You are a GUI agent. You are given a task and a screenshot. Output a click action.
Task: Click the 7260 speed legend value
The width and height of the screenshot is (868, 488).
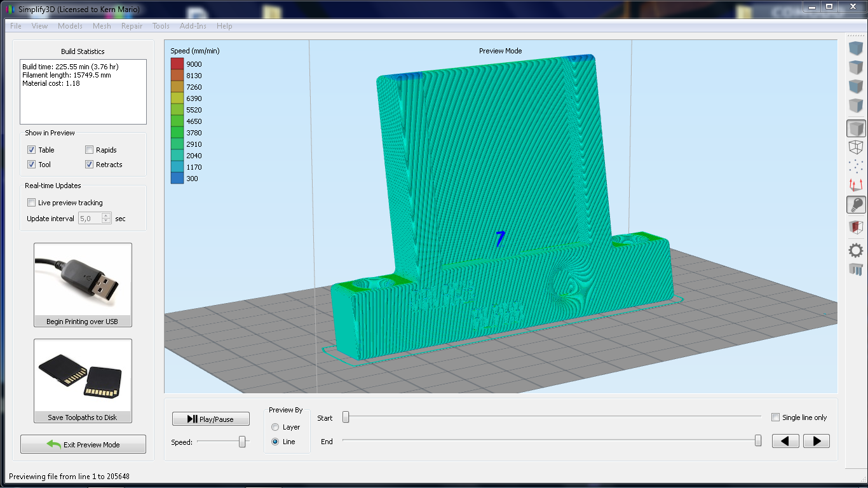click(x=194, y=87)
